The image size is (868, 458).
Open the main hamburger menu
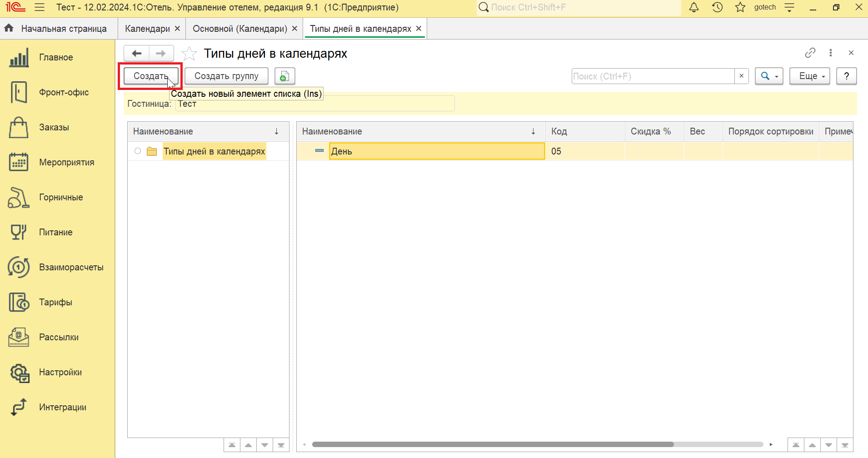coord(40,7)
